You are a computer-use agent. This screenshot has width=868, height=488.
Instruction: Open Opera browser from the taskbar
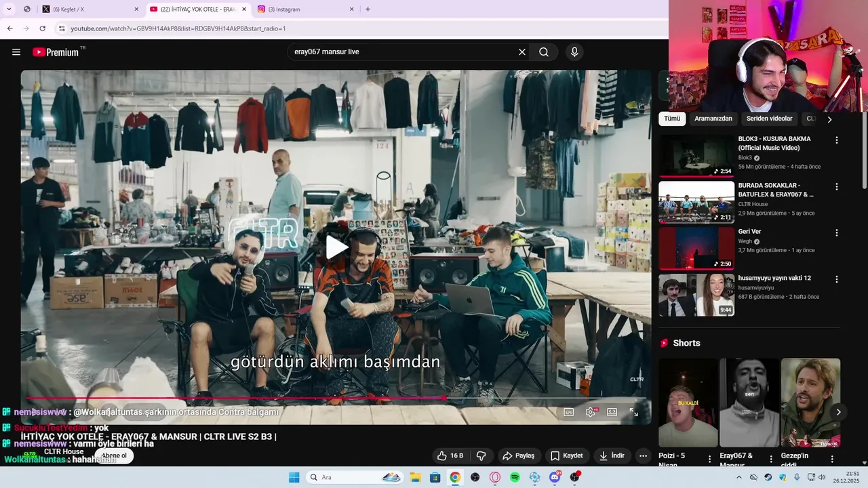[495, 477]
